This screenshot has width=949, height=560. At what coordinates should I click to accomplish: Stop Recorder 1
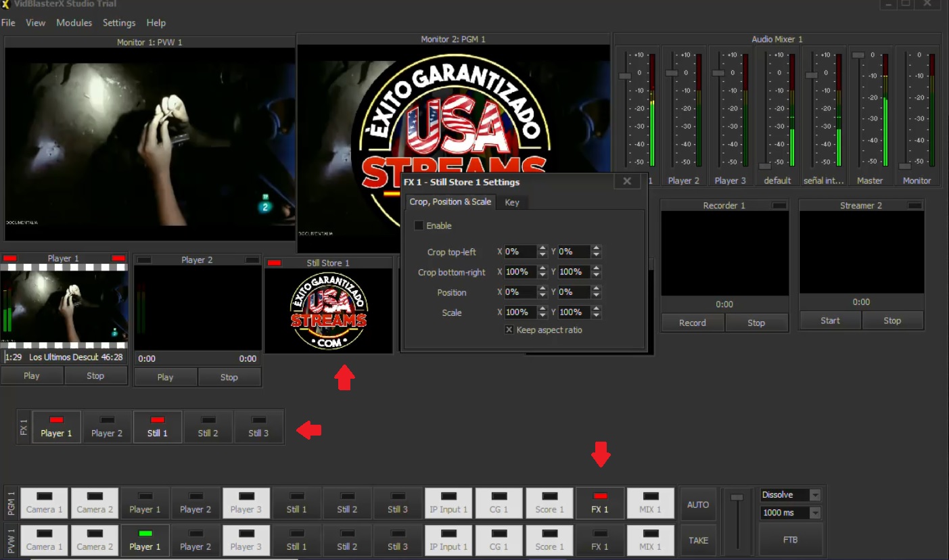(756, 323)
